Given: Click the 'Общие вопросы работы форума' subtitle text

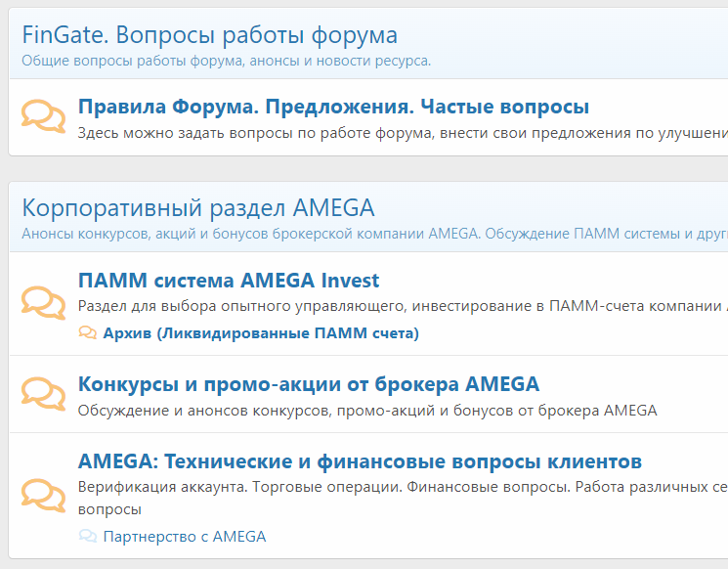Looking at the screenshot, I should point(227,61).
